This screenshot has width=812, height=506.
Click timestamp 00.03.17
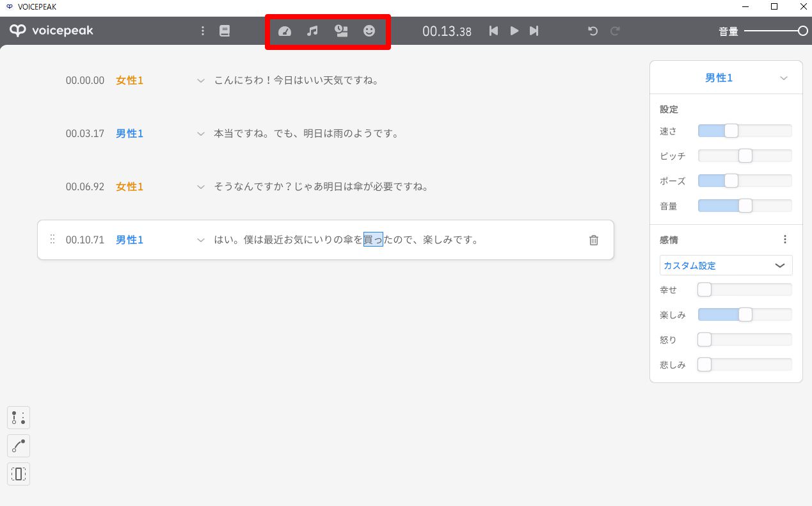pos(85,134)
